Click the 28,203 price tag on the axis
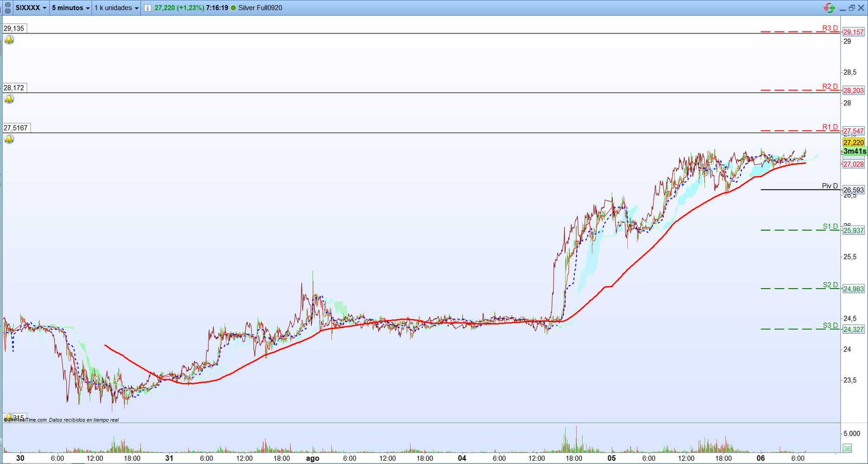Image resolution: width=868 pixels, height=464 pixels. point(854,90)
